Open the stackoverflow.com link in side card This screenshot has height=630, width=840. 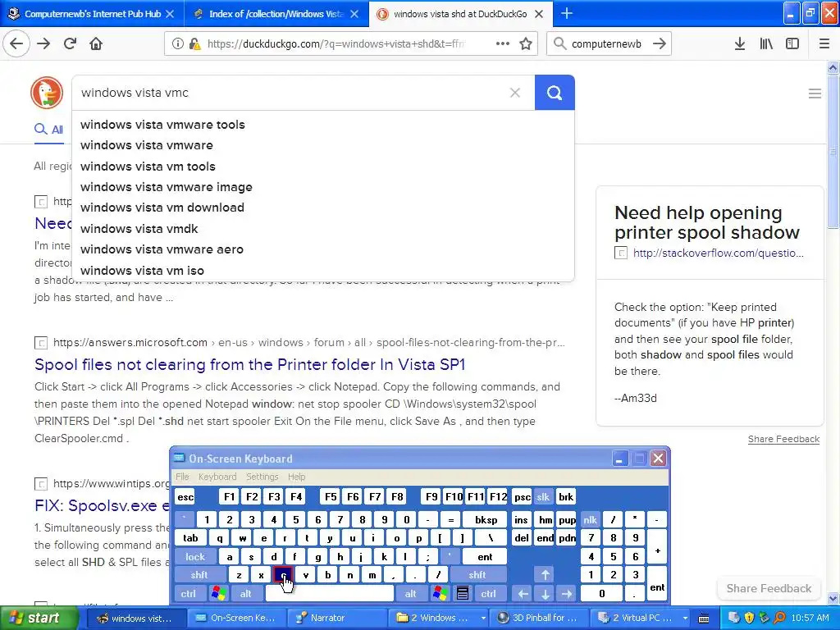click(718, 253)
